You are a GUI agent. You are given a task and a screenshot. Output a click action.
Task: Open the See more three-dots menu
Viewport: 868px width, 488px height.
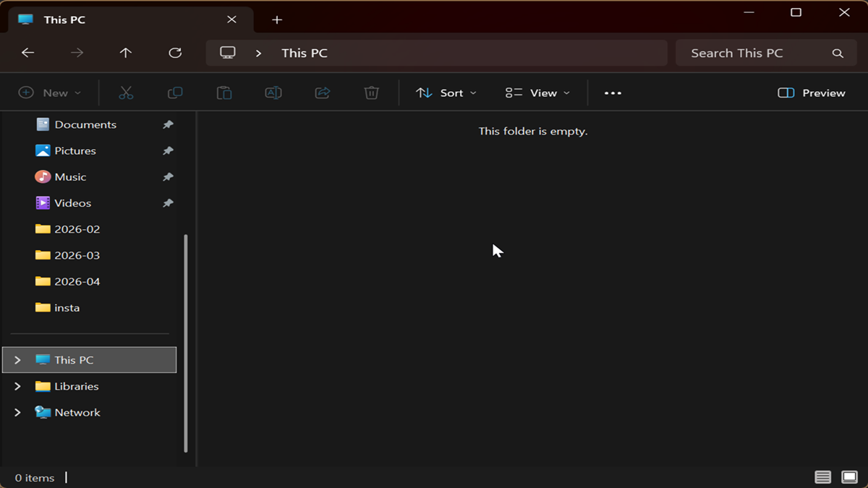[613, 93]
